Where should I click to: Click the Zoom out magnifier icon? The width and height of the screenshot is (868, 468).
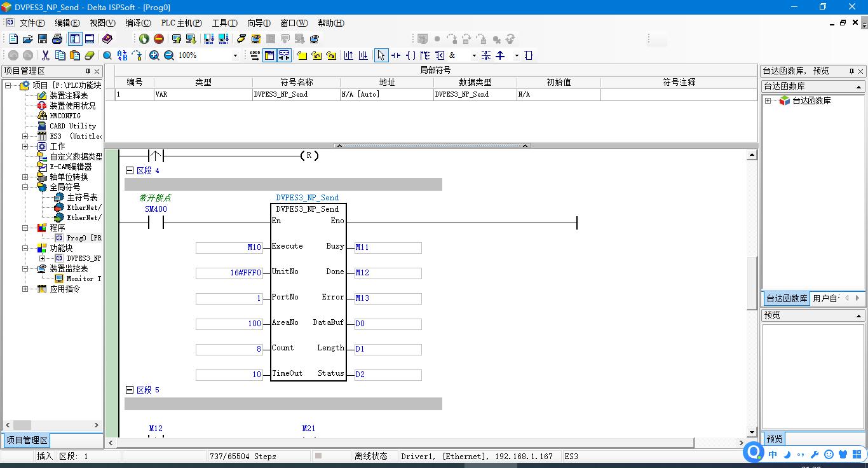[169, 55]
